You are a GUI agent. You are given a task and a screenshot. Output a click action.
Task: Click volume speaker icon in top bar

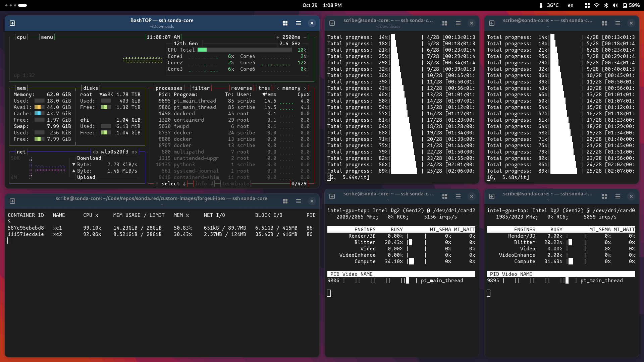tap(615, 5)
